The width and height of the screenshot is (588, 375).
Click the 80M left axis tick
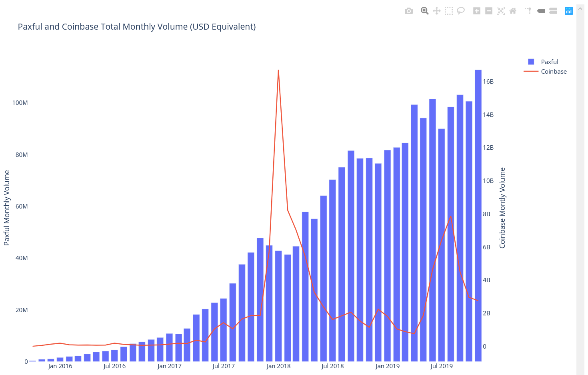(x=22, y=155)
